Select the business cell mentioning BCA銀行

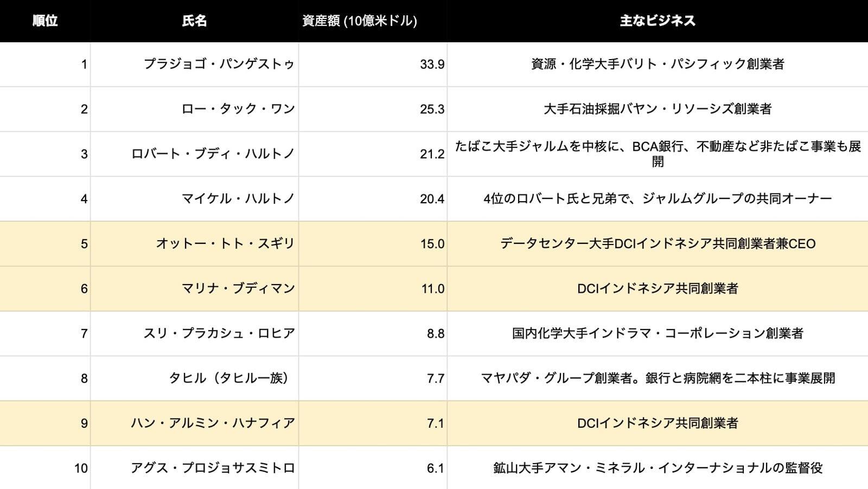pyautogui.click(x=658, y=154)
